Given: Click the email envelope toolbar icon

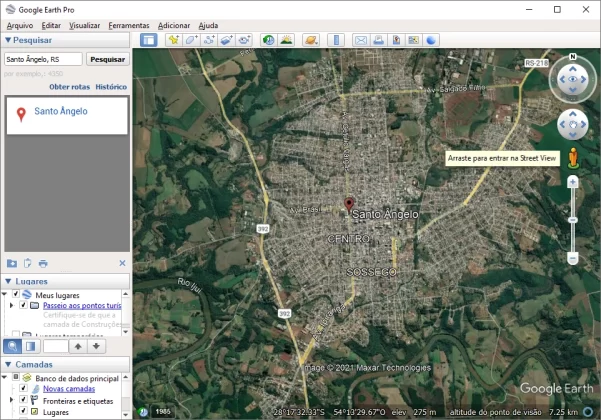Looking at the screenshot, I should click(x=361, y=40).
